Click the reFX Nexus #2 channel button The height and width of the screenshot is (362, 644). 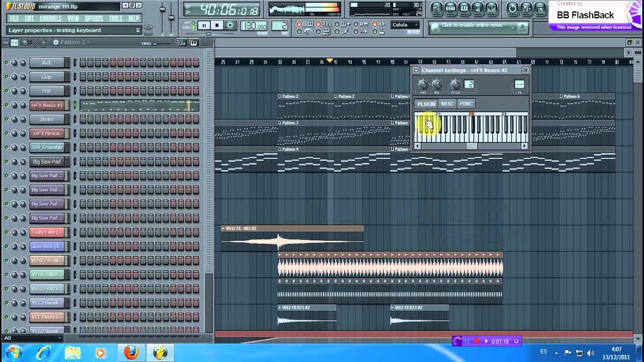(47, 105)
